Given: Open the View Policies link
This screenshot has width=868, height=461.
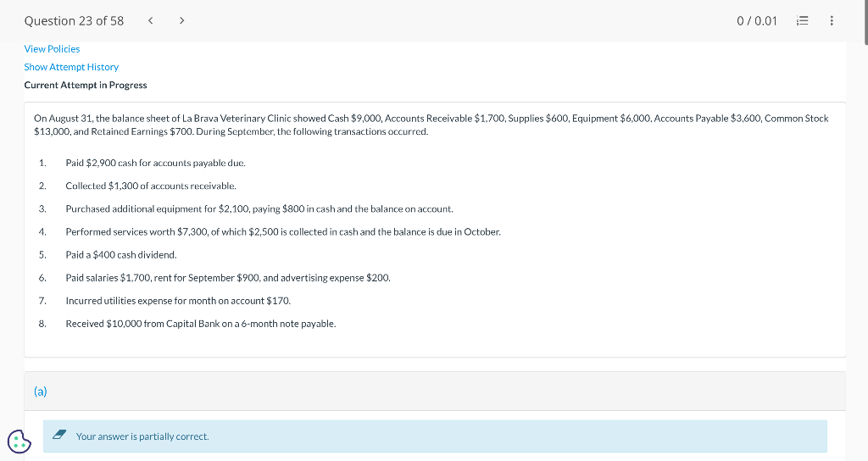Looking at the screenshot, I should [52, 48].
